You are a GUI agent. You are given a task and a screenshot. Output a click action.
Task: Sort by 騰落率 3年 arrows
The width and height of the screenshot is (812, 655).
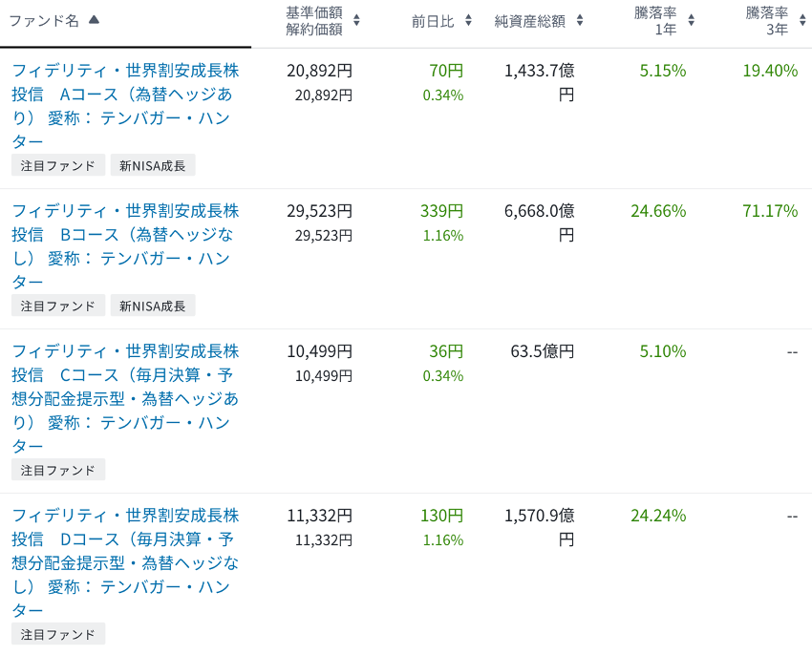[802, 20]
